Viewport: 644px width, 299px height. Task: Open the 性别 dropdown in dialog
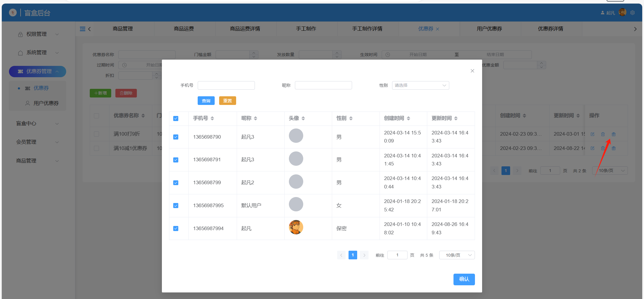click(x=420, y=85)
